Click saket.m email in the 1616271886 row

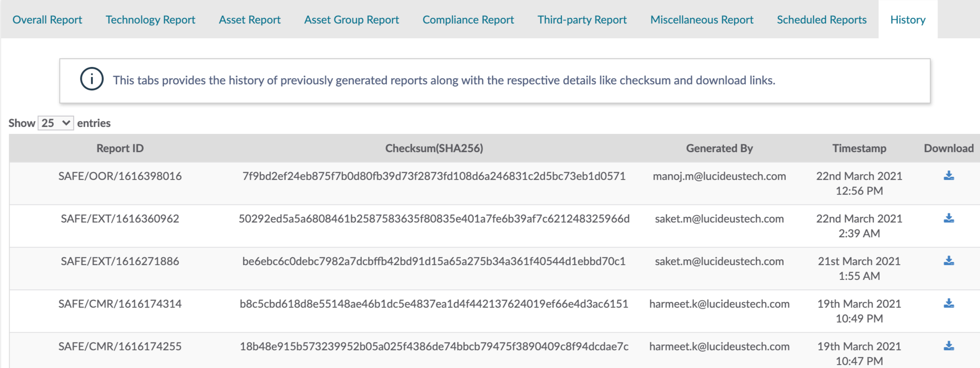tap(719, 261)
